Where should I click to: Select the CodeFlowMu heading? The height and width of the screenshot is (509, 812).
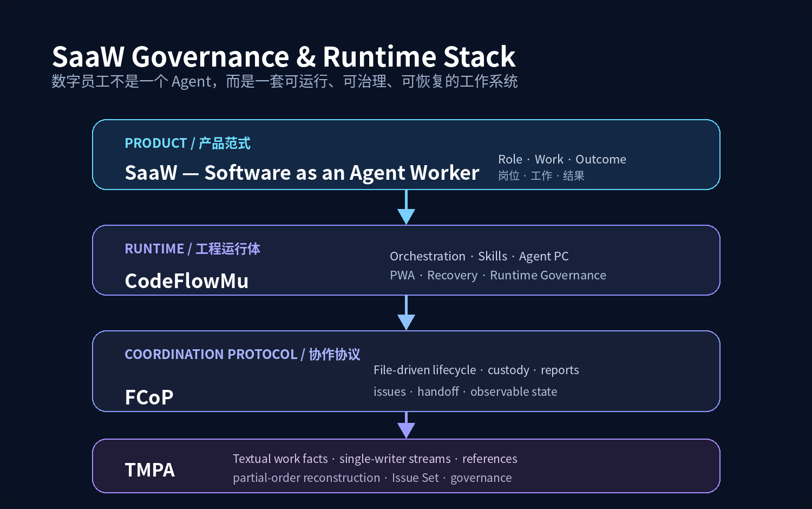(x=187, y=281)
